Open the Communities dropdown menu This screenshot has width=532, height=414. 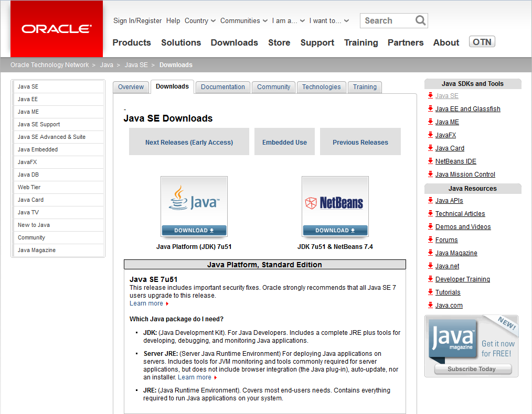[243, 21]
